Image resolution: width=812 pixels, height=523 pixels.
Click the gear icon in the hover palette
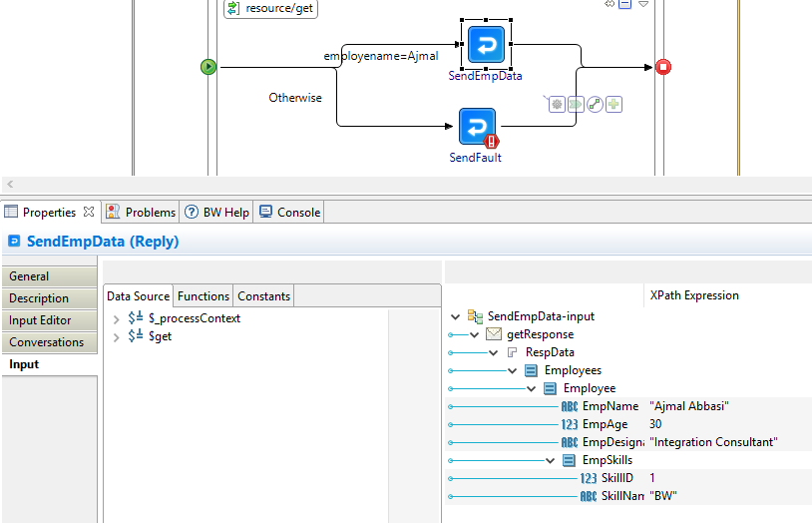coord(557,104)
